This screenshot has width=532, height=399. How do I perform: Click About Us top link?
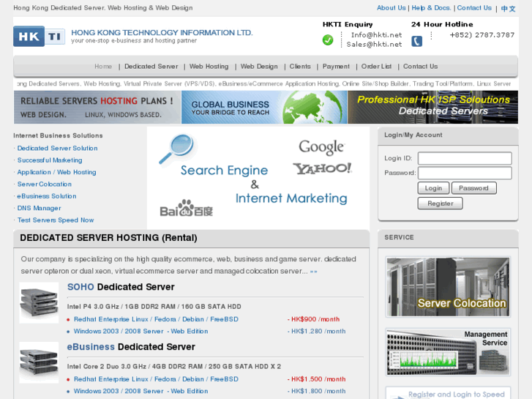(391, 8)
